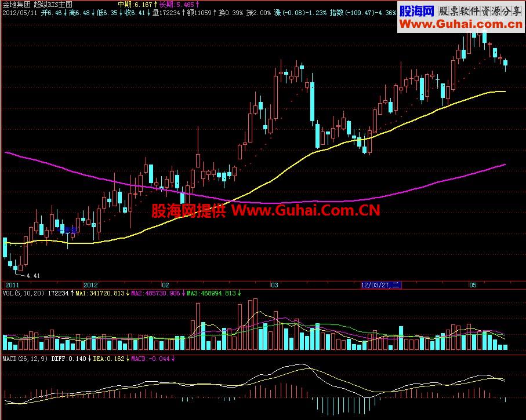This screenshot has height=420, width=526.
Task: Select the 2011 label on time axis
Action: click(12, 285)
